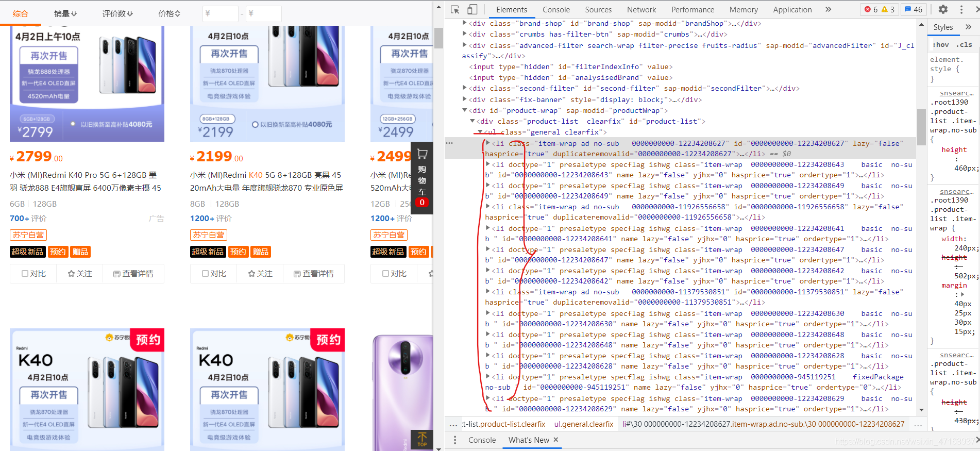Open 查看详情 for the 2199 product
This screenshot has height=451, width=980.
click(x=314, y=274)
